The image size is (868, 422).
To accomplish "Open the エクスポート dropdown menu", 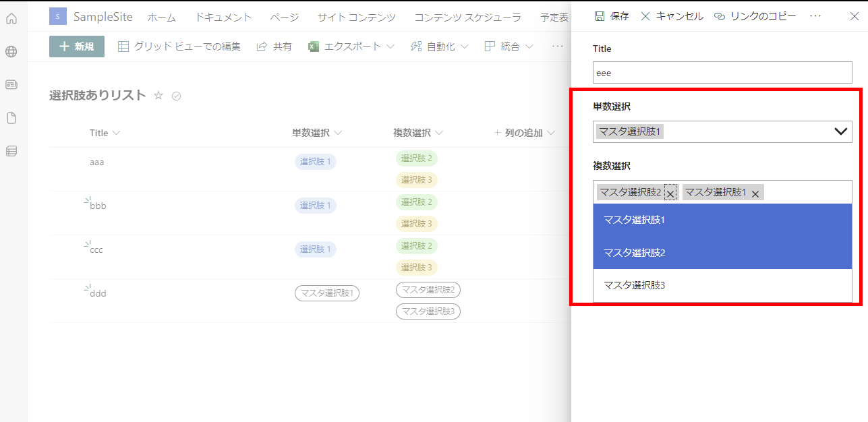I will coord(345,47).
